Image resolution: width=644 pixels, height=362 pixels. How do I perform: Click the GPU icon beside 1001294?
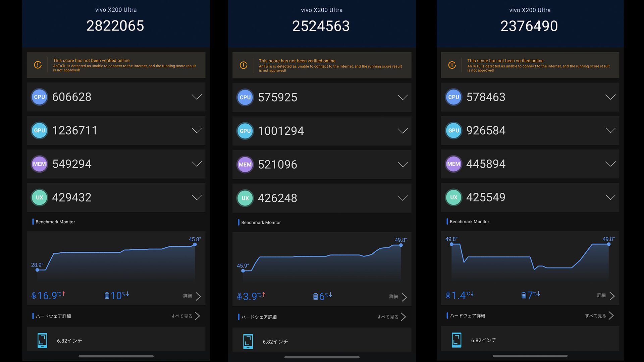coord(245,131)
